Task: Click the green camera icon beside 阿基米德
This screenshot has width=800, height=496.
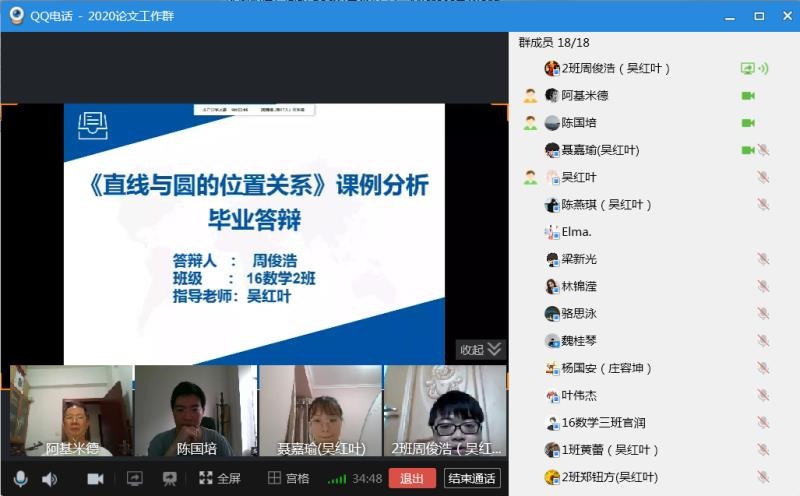Action: (747, 96)
